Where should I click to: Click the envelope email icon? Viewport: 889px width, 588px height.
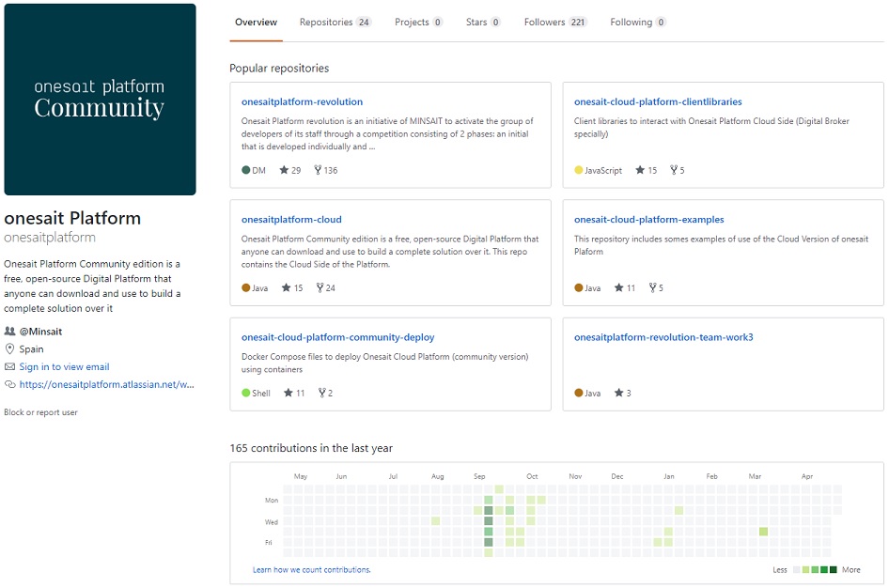pos(9,367)
